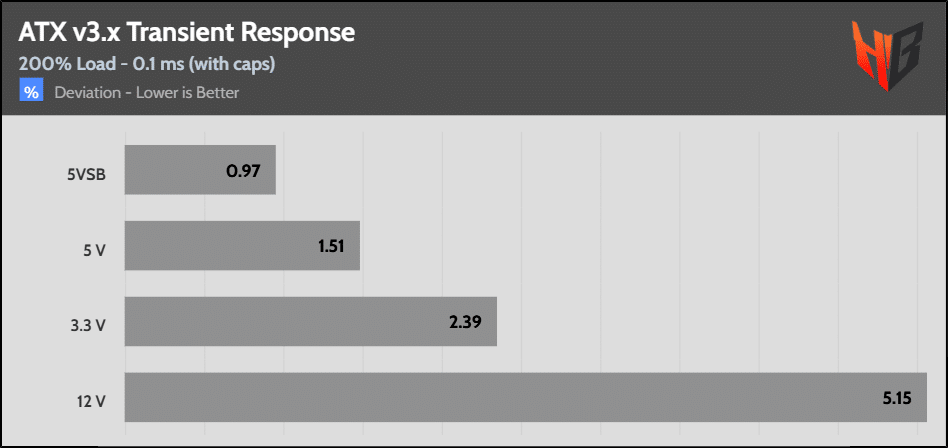The image size is (948, 448).
Task: Click the Deviation - Lower is Better legend
Action: tap(147, 93)
